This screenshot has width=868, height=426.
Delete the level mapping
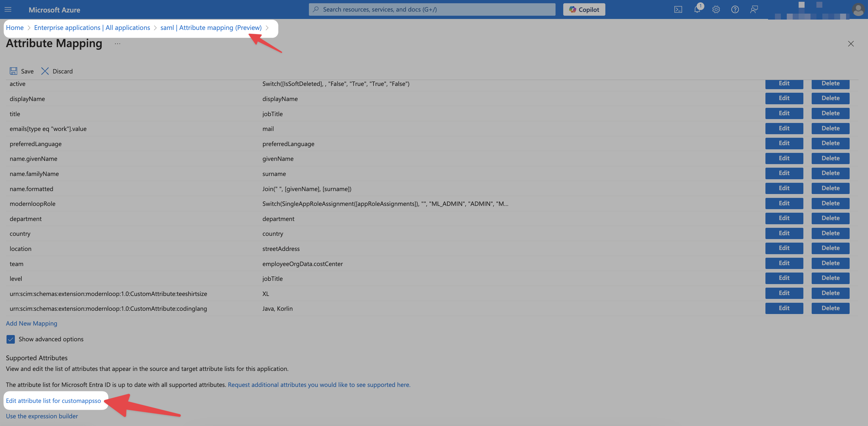[x=830, y=278]
